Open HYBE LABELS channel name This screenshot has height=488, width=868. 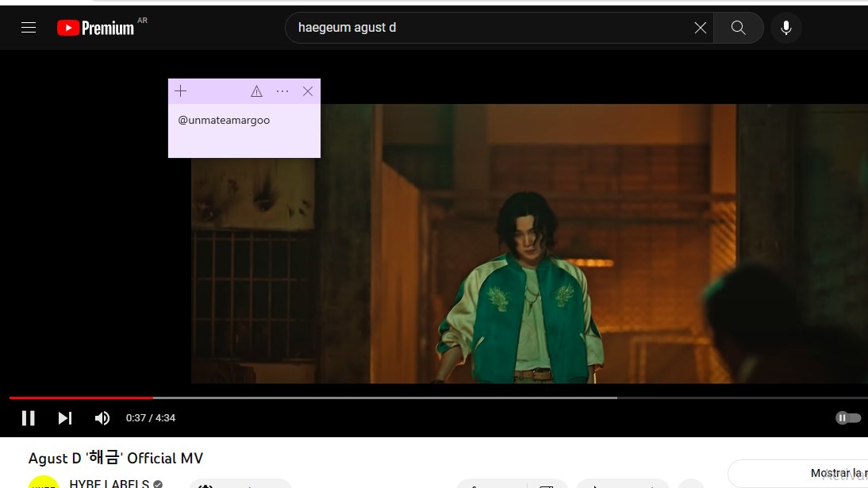pyautogui.click(x=109, y=483)
